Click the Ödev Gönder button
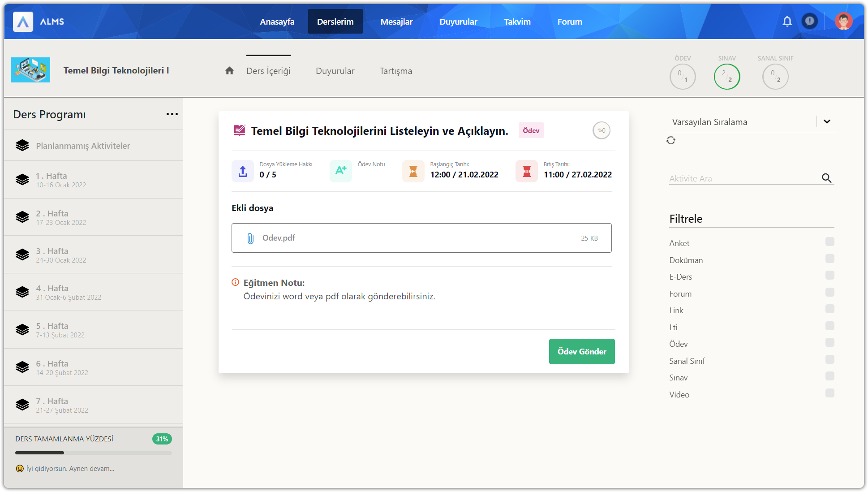Screen dimensions: 868x492 (x=581, y=352)
